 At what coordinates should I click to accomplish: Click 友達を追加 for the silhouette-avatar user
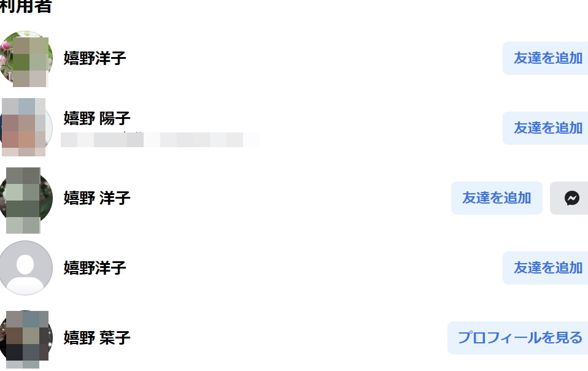coord(546,268)
